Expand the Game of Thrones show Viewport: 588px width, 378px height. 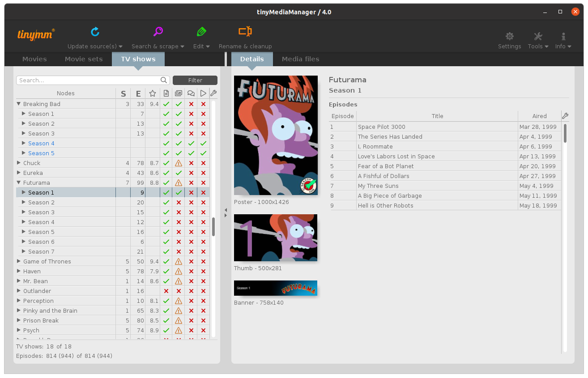tap(19, 261)
